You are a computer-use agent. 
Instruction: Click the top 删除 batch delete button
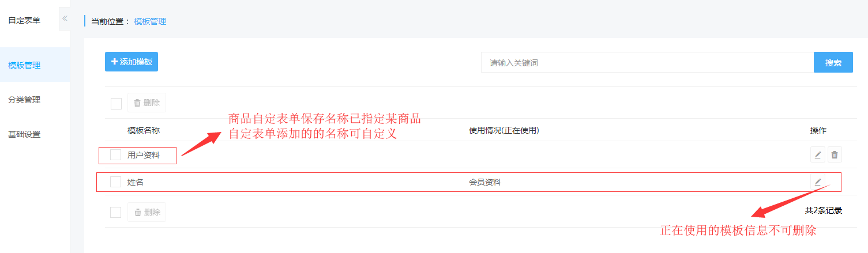[x=146, y=103]
